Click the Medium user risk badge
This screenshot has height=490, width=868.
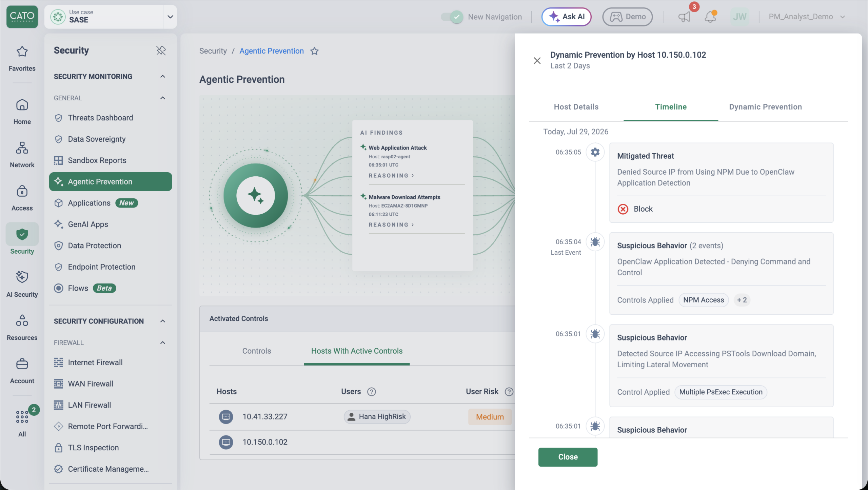pos(490,417)
